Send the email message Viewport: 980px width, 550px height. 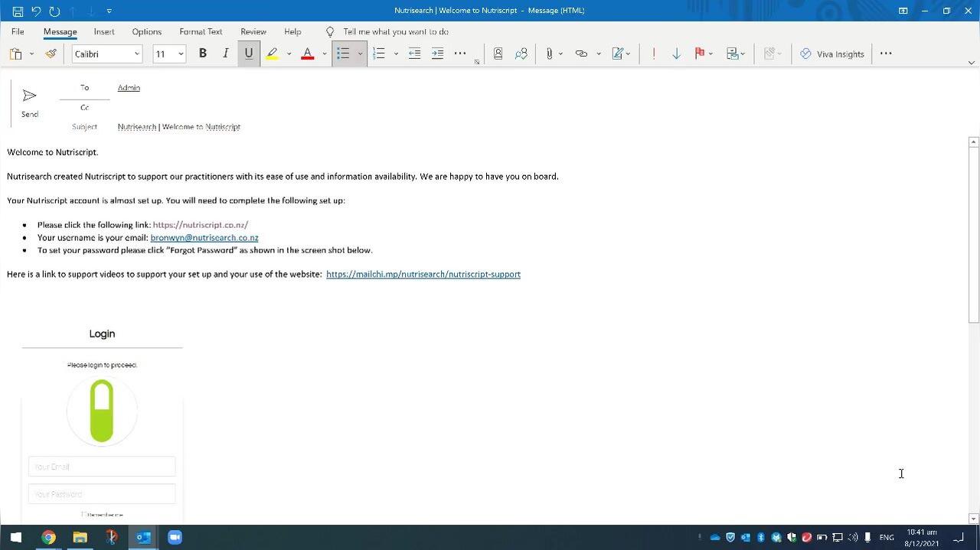[30, 103]
